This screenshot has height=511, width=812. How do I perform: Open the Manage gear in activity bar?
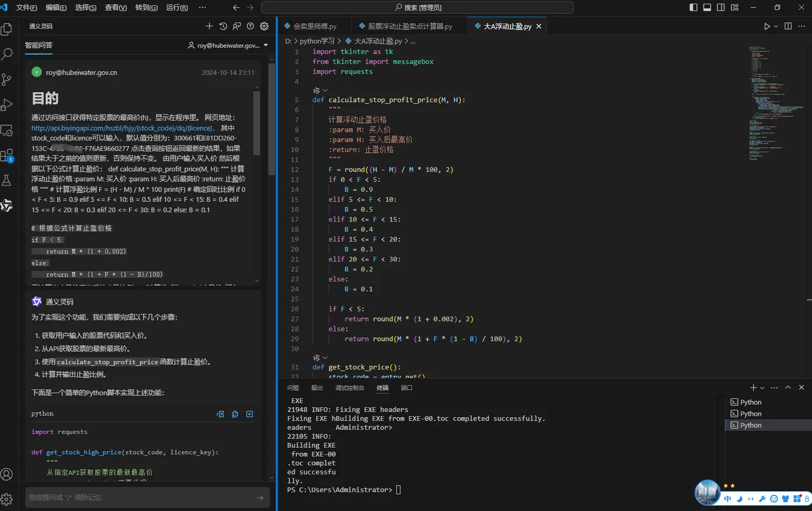tap(7, 499)
